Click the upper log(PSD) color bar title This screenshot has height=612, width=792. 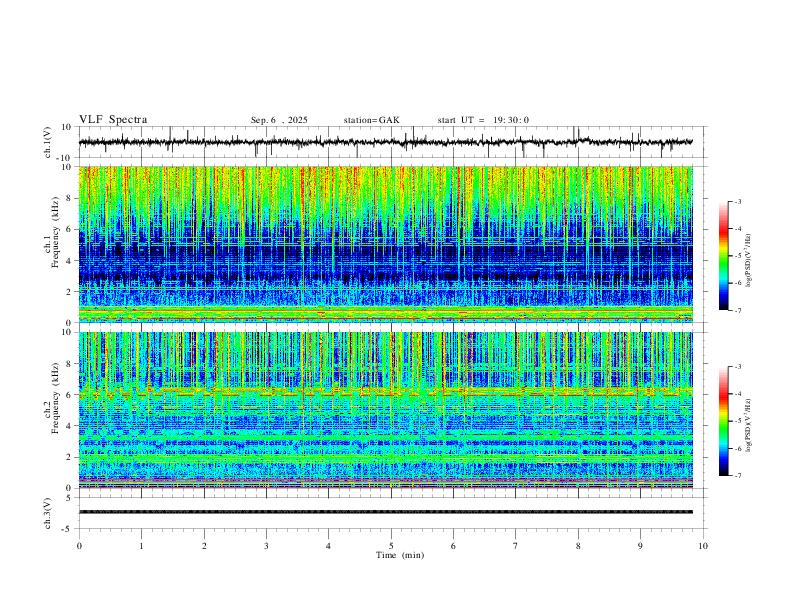(x=749, y=261)
